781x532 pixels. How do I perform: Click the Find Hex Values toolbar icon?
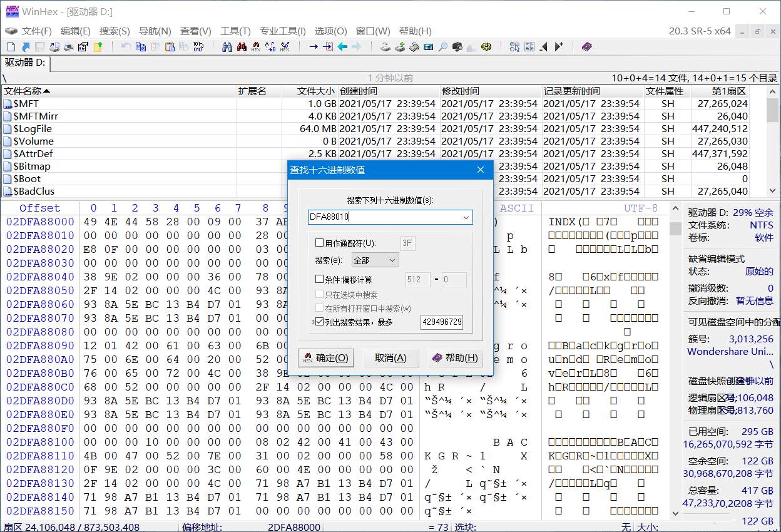coord(256,47)
